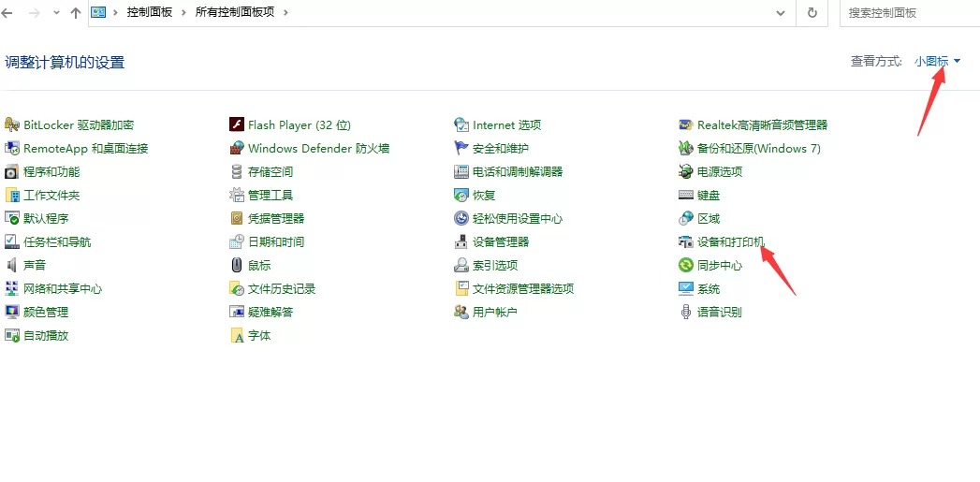Click the 文件资源管理器选项 icon
The height and width of the screenshot is (482, 980).
461,288
